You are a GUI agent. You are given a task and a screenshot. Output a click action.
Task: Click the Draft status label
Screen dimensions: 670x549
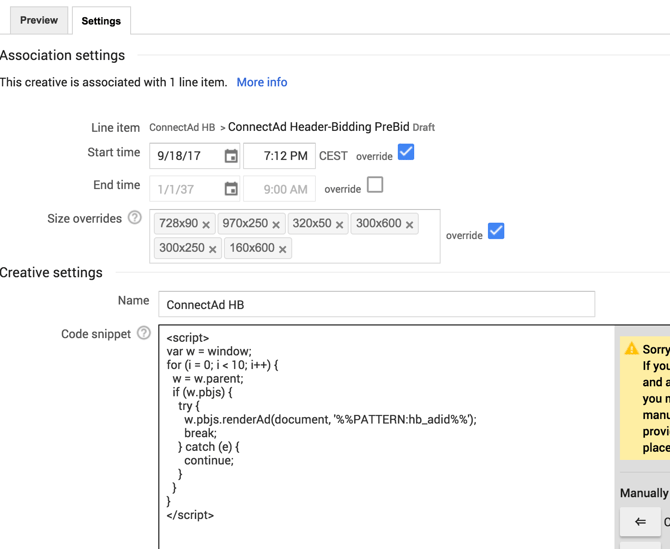424,127
